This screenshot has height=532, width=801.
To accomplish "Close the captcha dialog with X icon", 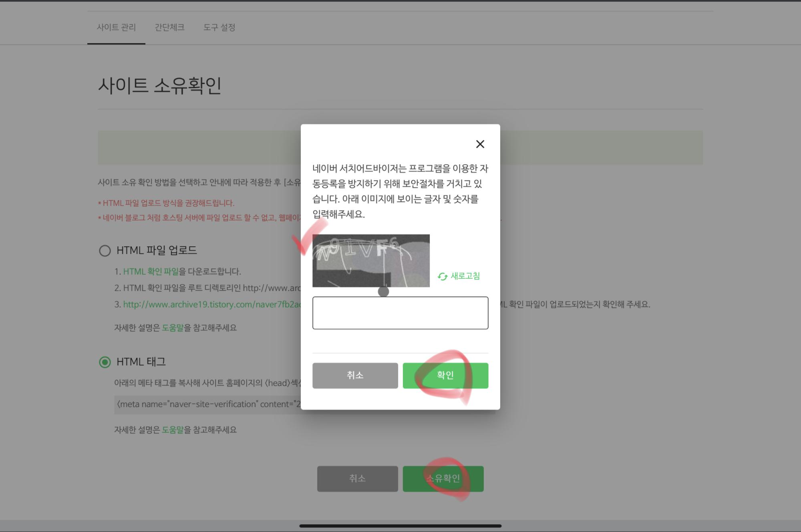I will point(480,144).
